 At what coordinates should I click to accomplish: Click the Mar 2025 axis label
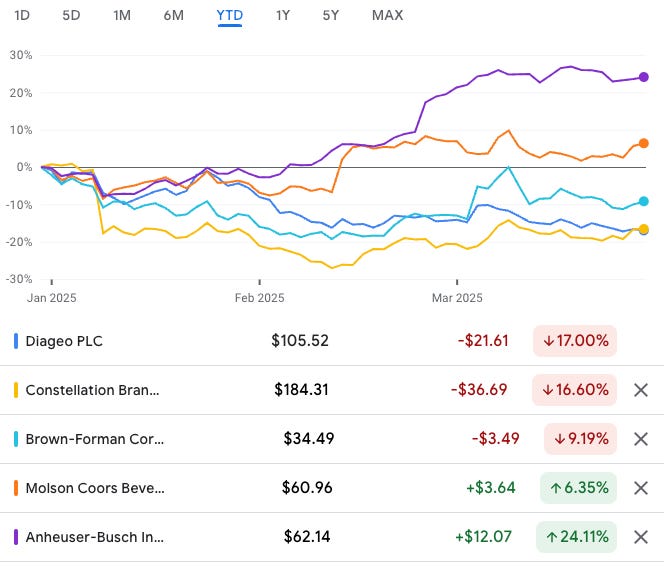pyautogui.click(x=457, y=298)
